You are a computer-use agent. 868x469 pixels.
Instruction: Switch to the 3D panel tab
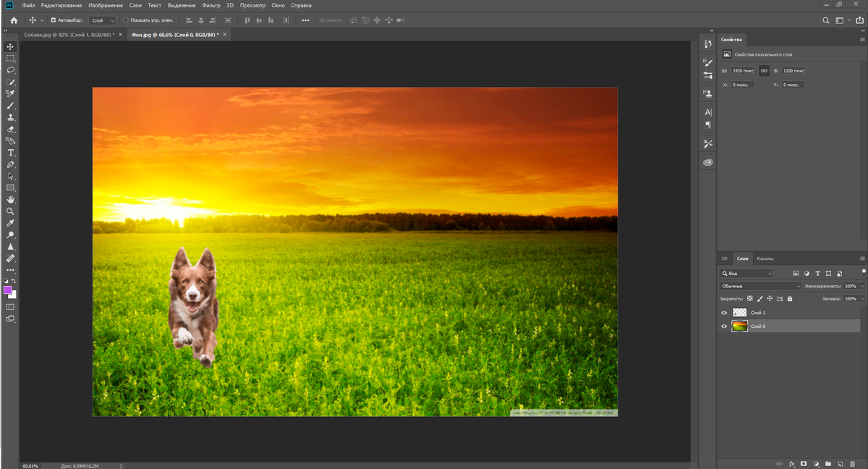click(724, 258)
